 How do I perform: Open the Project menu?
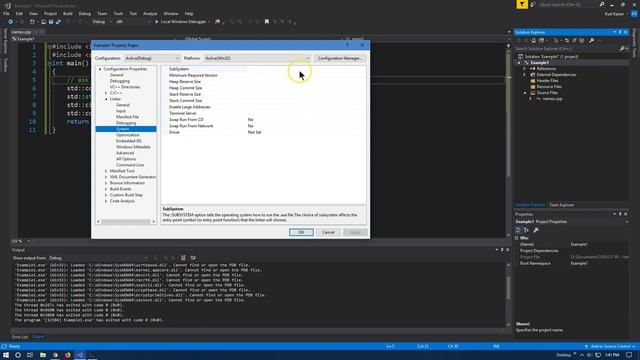tap(50, 13)
